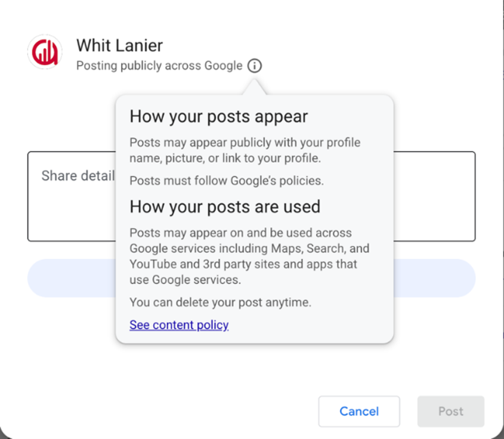Click the Posting publicly across Google text

click(159, 66)
